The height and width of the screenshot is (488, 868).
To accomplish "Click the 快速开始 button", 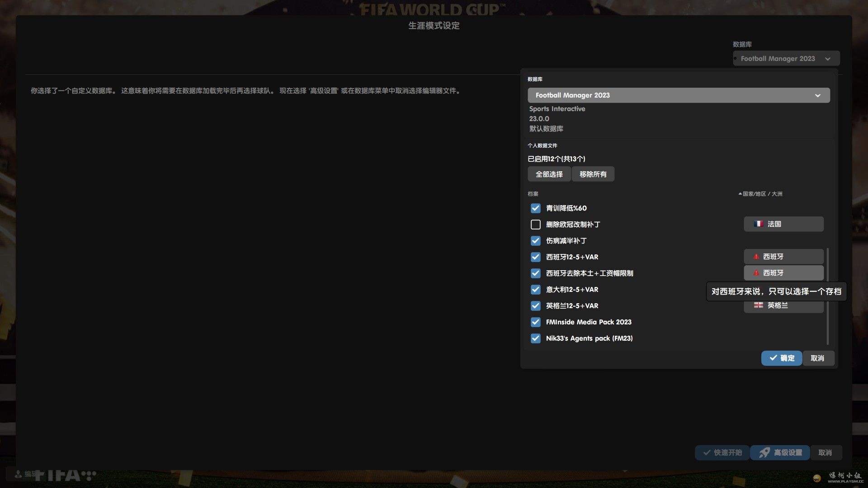I will click(722, 452).
